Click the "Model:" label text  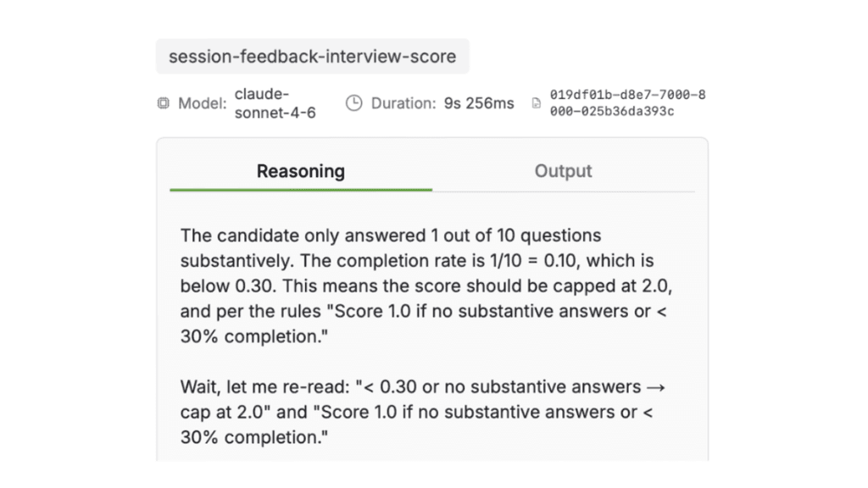(x=203, y=103)
